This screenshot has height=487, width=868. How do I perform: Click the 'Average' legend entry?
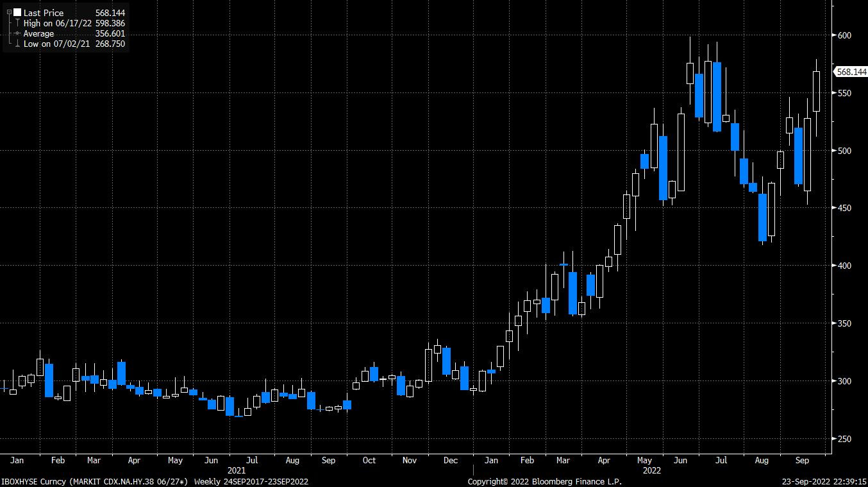tap(38, 33)
